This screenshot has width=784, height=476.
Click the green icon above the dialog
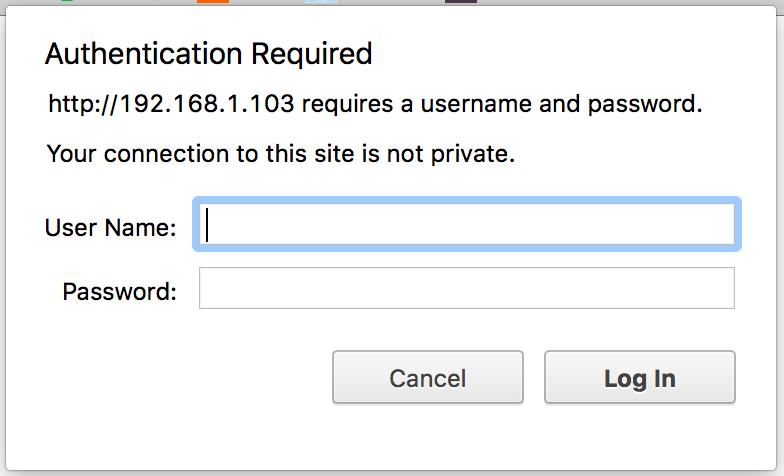pos(68,2)
